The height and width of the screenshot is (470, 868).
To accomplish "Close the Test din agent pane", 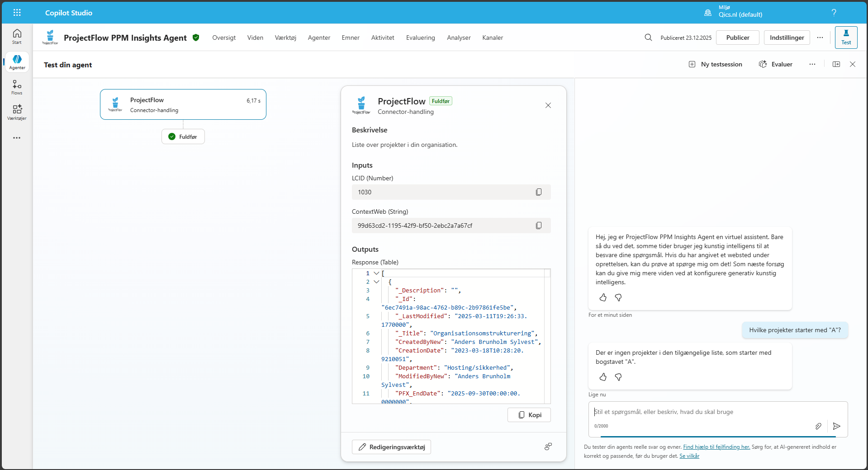I will [853, 64].
